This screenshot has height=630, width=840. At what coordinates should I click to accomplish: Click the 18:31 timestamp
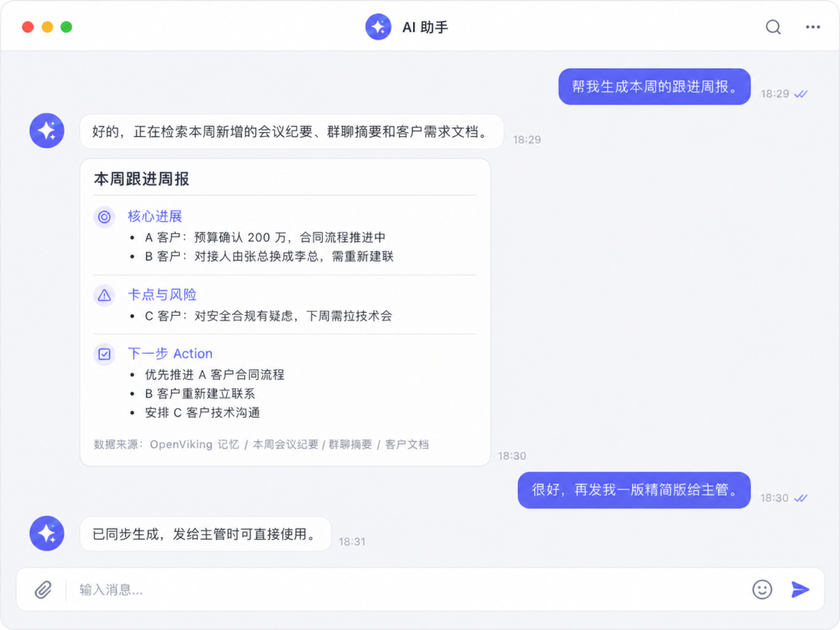[x=352, y=541]
